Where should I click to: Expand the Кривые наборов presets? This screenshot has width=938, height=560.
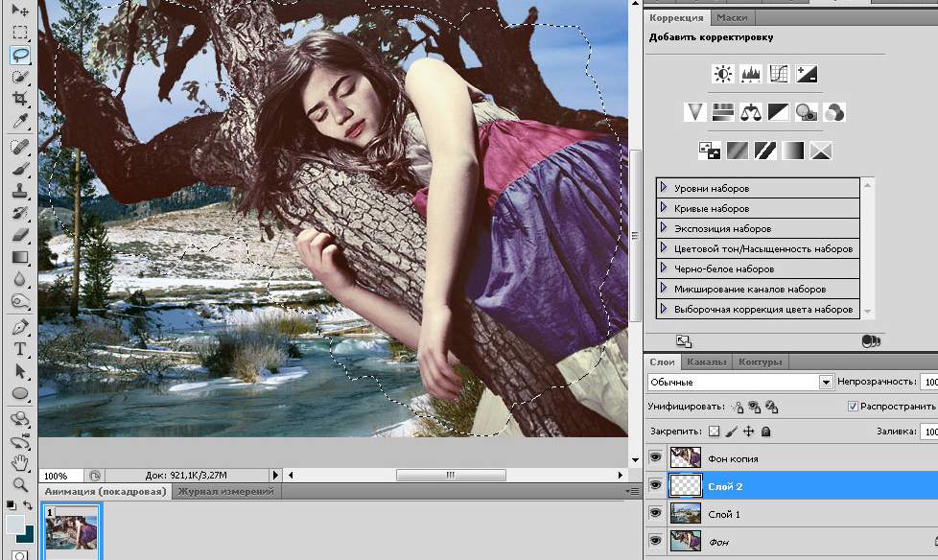click(664, 208)
